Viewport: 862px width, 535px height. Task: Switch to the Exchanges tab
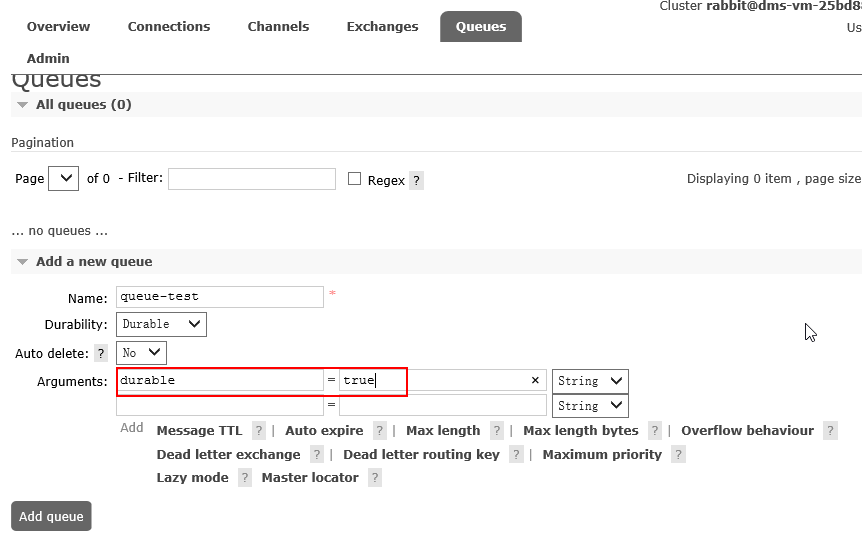click(382, 27)
